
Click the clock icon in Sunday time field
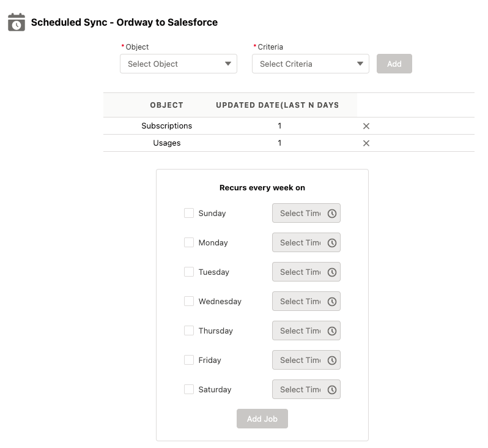[x=332, y=214]
